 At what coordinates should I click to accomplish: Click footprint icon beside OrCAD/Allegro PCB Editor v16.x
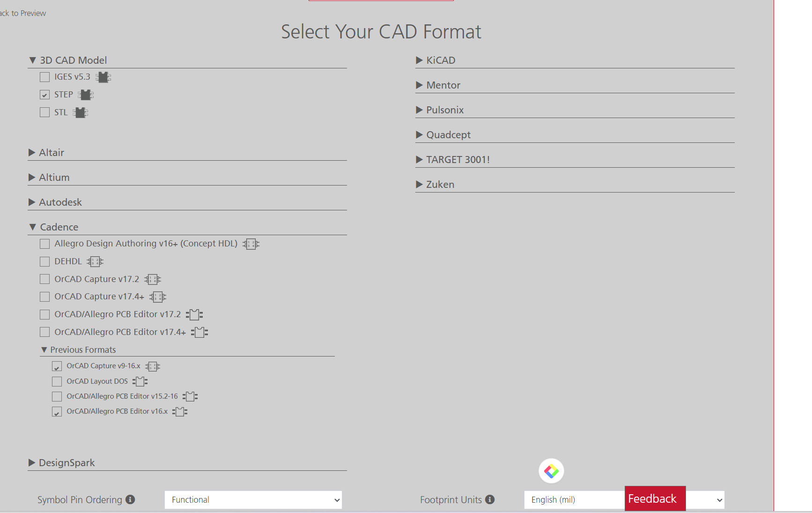point(180,412)
